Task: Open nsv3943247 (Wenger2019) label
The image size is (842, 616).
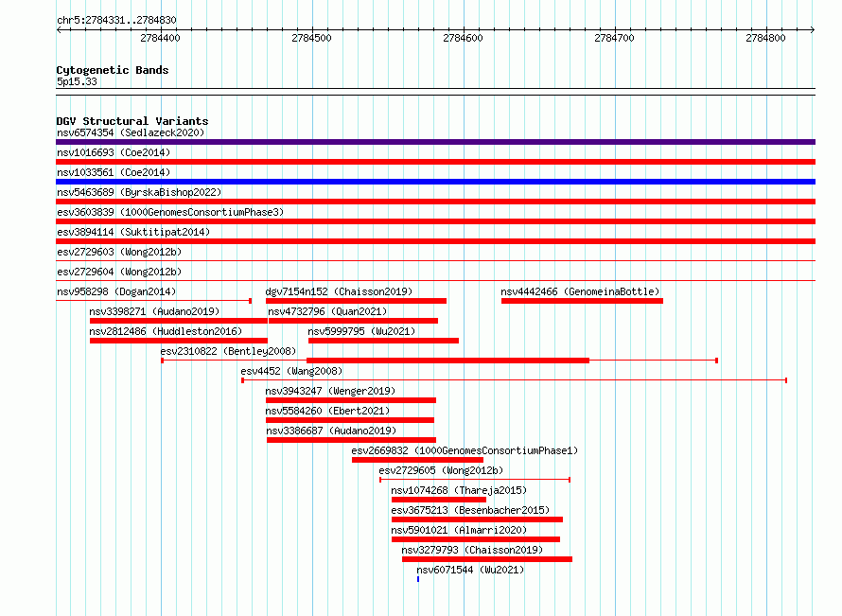Action: [x=330, y=391]
